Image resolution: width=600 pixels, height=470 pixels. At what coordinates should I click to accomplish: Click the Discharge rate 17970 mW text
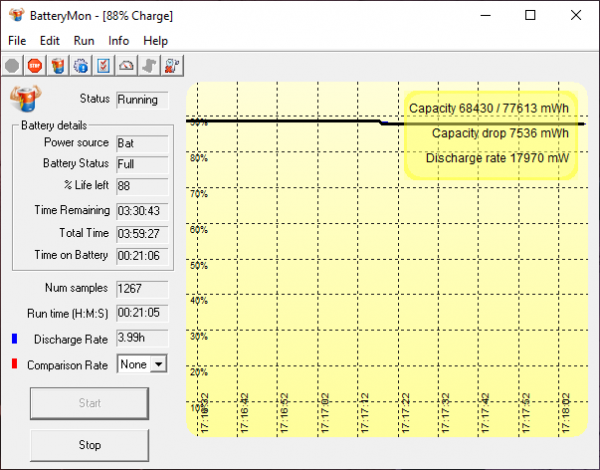tap(497, 158)
